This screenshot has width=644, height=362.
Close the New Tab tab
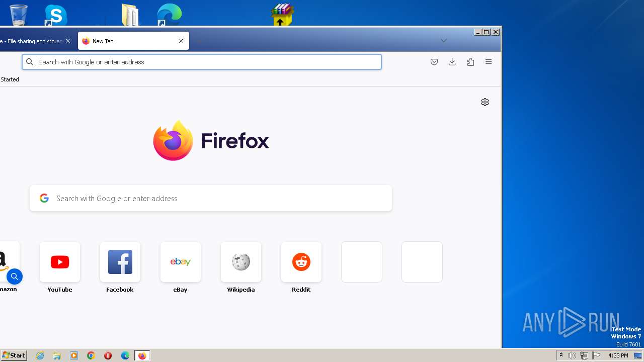(181, 41)
